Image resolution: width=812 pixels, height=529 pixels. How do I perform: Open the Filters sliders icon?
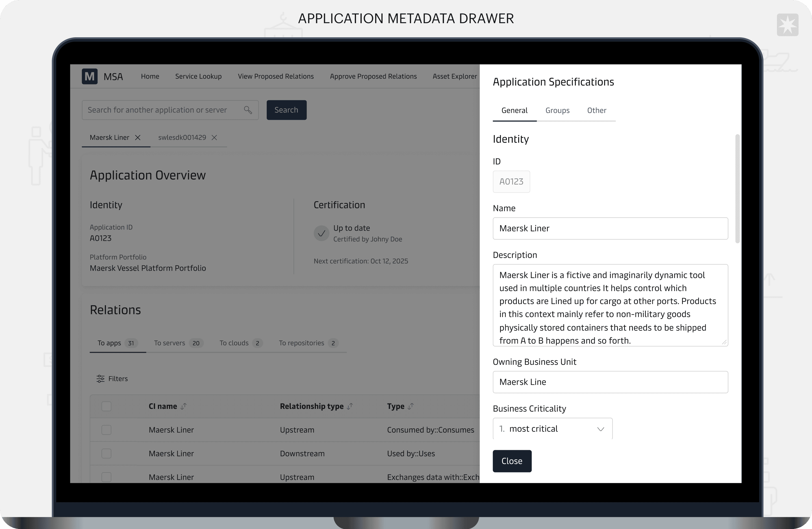100,378
